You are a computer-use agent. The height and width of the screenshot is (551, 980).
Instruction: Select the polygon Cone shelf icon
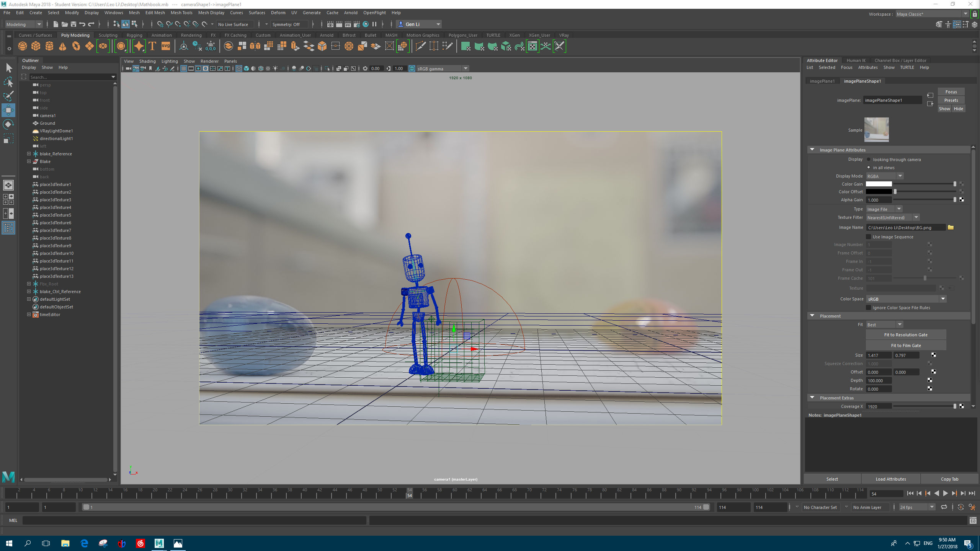[x=62, y=46]
